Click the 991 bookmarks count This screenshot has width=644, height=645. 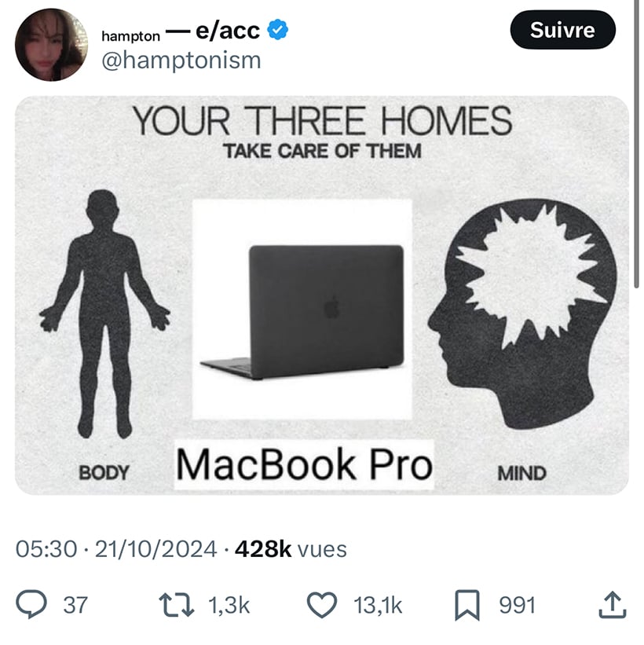tap(518, 605)
